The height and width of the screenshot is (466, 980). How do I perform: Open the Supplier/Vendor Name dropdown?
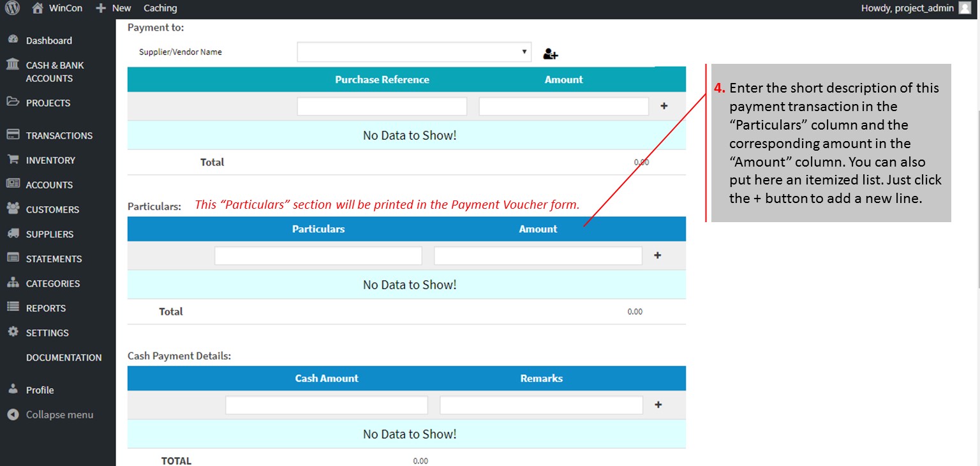click(413, 52)
